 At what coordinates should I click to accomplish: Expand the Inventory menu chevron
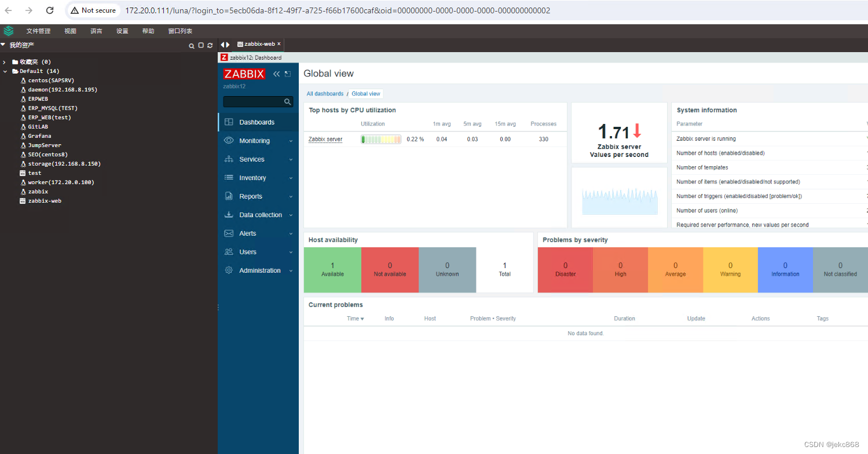[x=291, y=178]
